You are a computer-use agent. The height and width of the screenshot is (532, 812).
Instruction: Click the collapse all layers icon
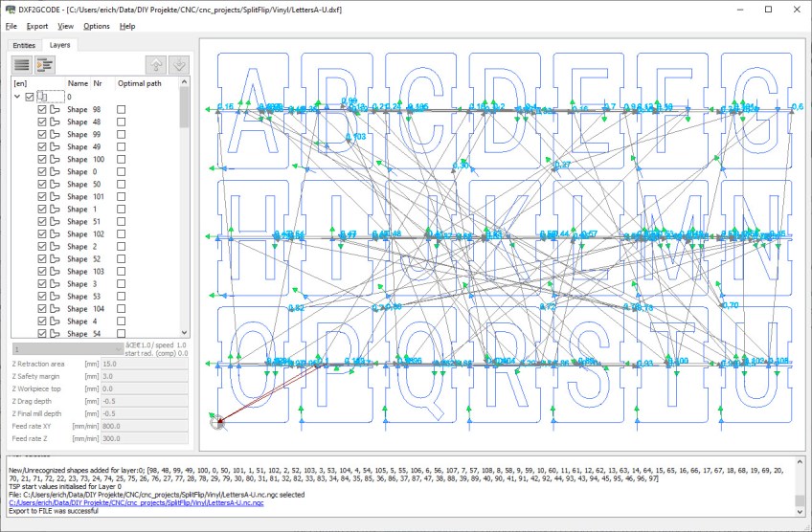(20, 64)
